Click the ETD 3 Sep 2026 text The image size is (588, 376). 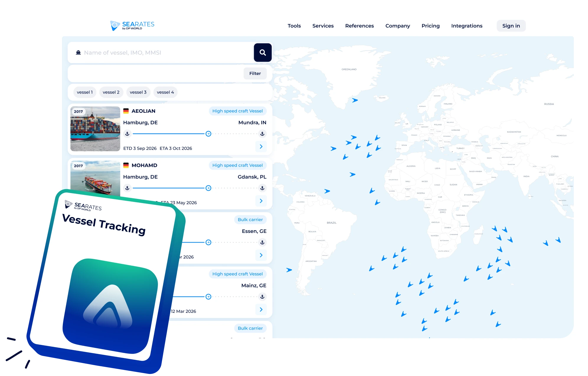tap(140, 148)
